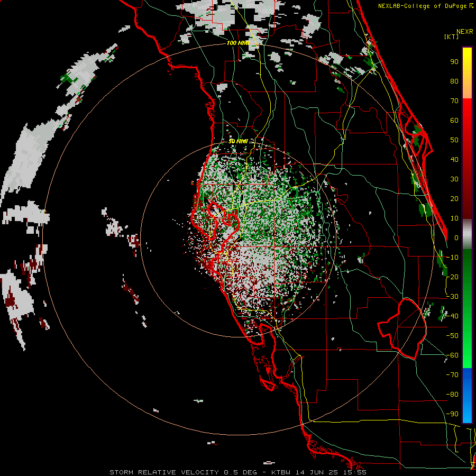Click the NEXR label above the color scale

(465, 32)
